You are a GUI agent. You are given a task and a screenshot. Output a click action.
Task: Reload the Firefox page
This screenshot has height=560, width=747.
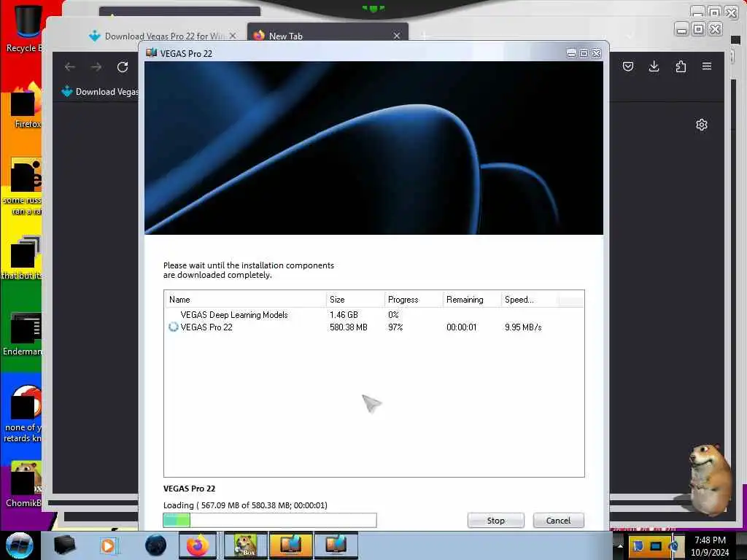[123, 67]
